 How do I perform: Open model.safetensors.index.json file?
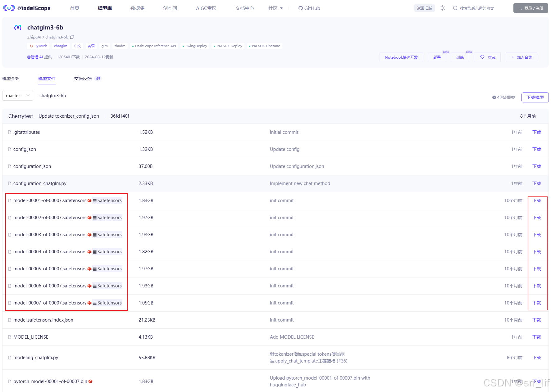pyautogui.click(x=43, y=320)
